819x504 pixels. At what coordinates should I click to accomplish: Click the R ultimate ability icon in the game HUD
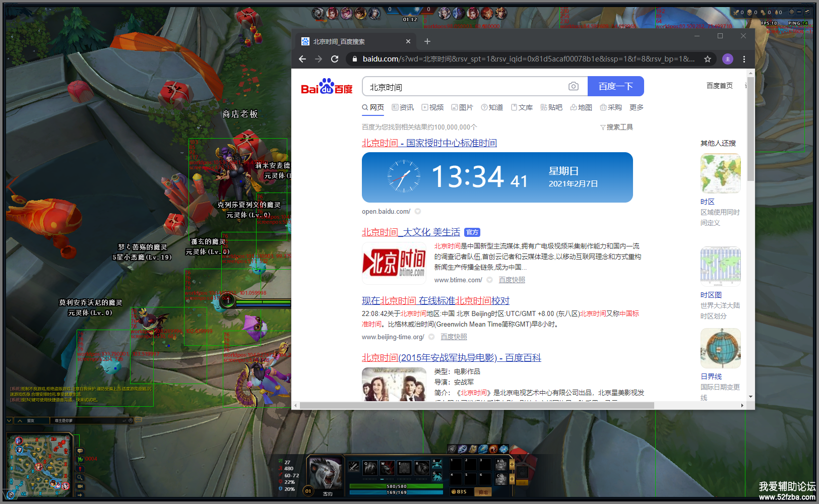(421, 468)
